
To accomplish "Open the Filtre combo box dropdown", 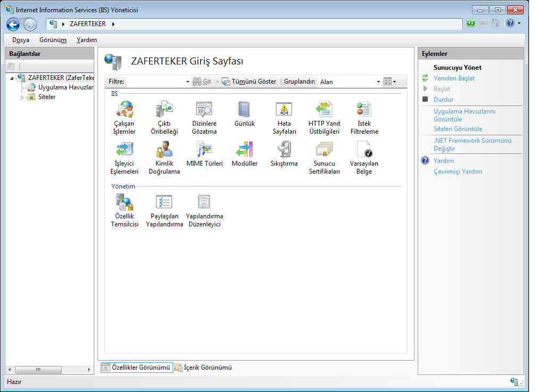I will pyautogui.click(x=188, y=82).
